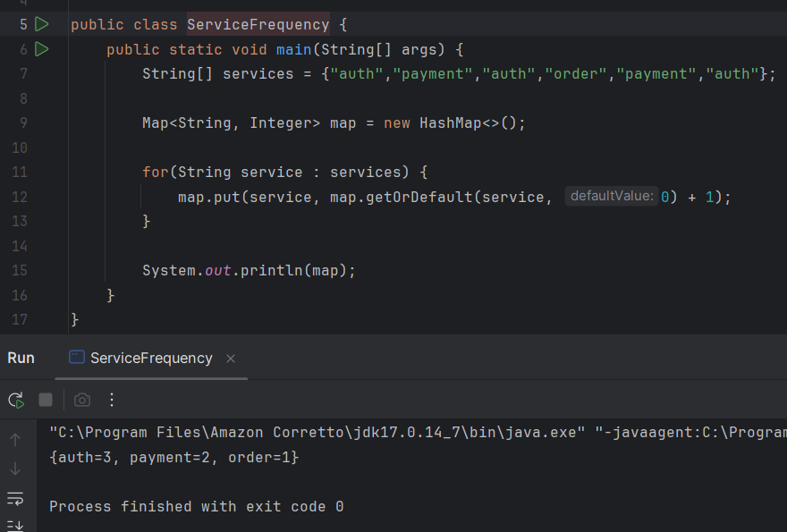Screen dimensions: 787x532
Task: Click the defaultValue inlay hint
Action: click(x=612, y=197)
